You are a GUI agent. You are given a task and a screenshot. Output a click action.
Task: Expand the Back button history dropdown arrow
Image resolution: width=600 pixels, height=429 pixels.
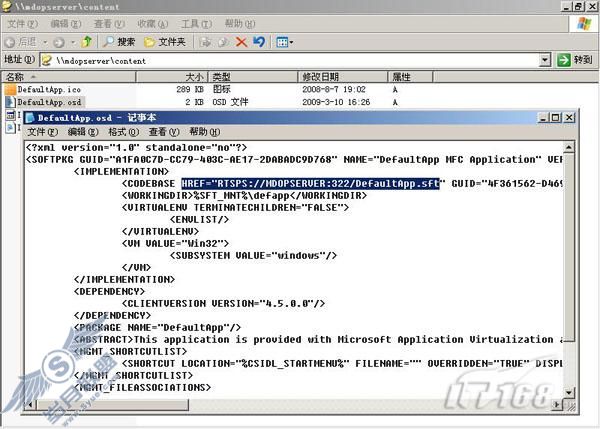coord(44,42)
